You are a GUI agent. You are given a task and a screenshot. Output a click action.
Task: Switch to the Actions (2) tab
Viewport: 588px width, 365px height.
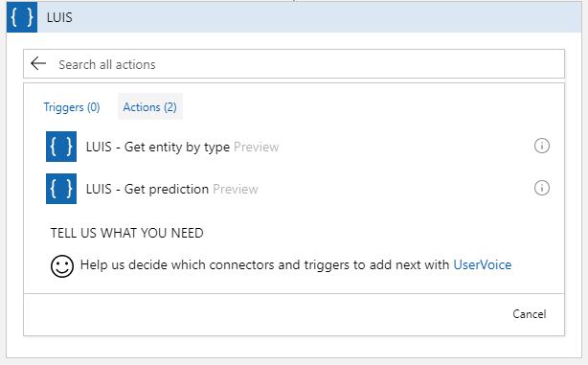click(x=150, y=107)
